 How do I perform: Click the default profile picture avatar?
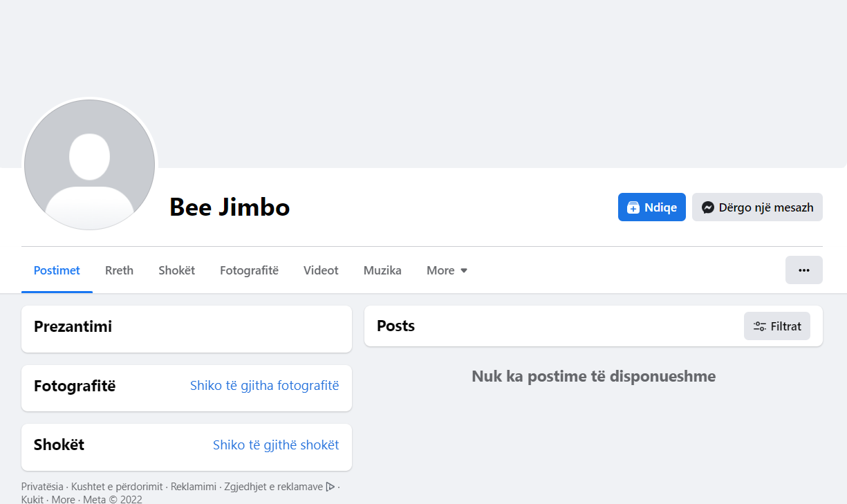point(89,165)
